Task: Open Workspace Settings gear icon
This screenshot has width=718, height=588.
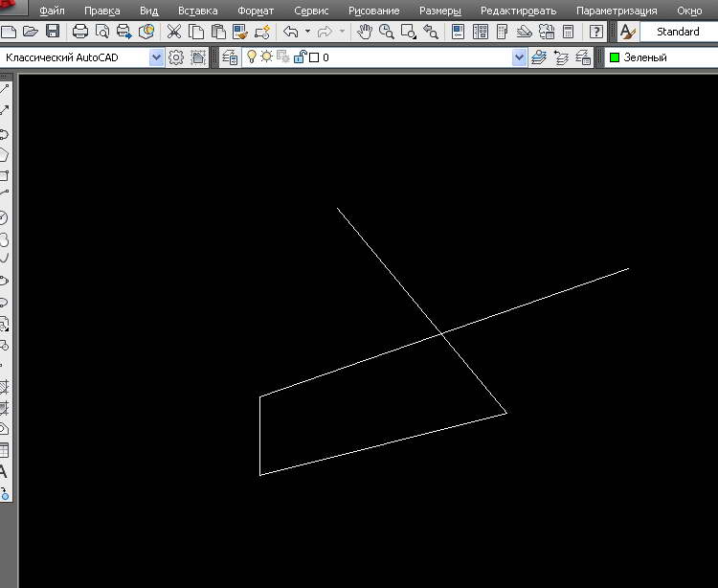Action: pos(176,57)
